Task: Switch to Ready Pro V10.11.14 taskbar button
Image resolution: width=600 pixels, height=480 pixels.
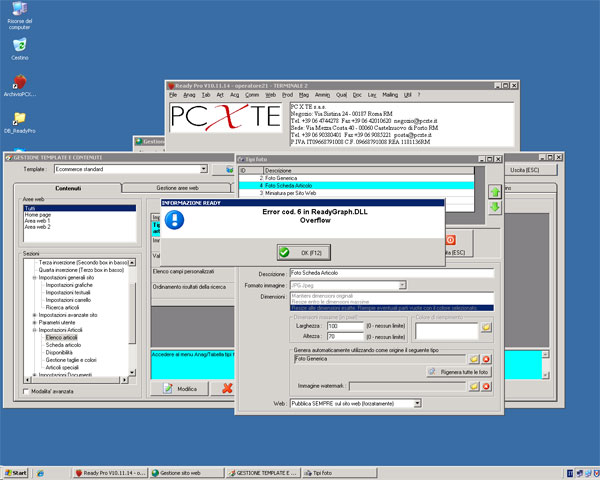Action: click(x=110, y=473)
